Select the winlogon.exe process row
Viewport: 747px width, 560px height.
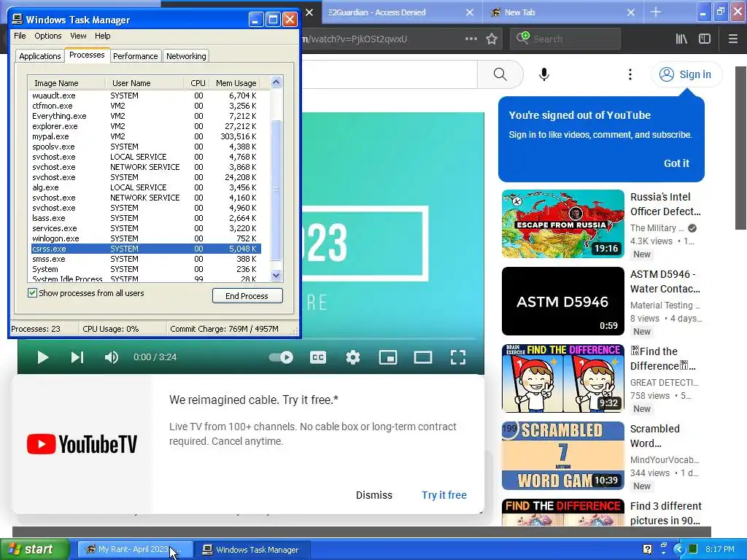[x=146, y=238]
